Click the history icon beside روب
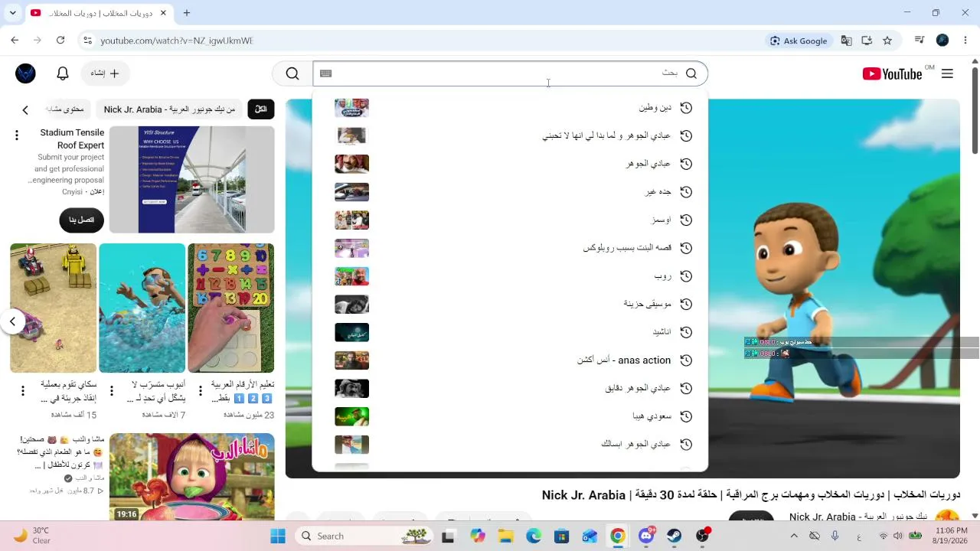Screen dimensions: 980x551 [x=686, y=276]
